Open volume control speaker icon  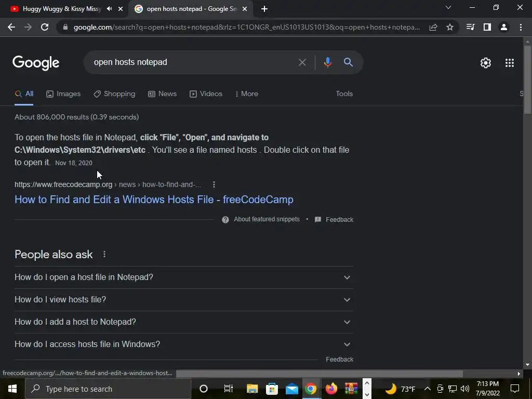(x=465, y=389)
